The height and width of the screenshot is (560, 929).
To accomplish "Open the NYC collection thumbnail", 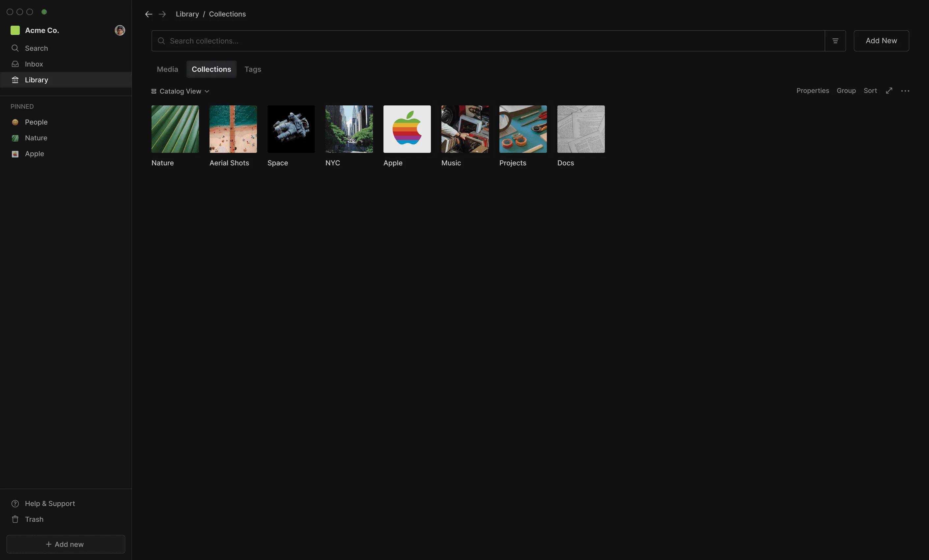I will [349, 129].
